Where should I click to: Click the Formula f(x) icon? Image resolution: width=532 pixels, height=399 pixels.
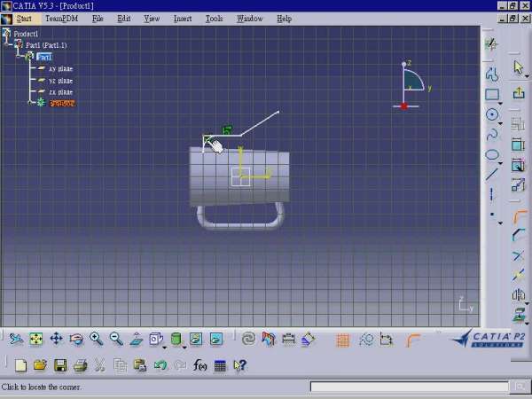[x=199, y=365]
